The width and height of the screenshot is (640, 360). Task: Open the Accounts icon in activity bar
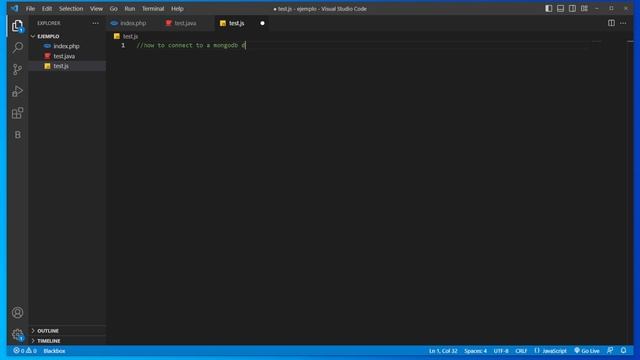pyautogui.click(x=17, y=313)
